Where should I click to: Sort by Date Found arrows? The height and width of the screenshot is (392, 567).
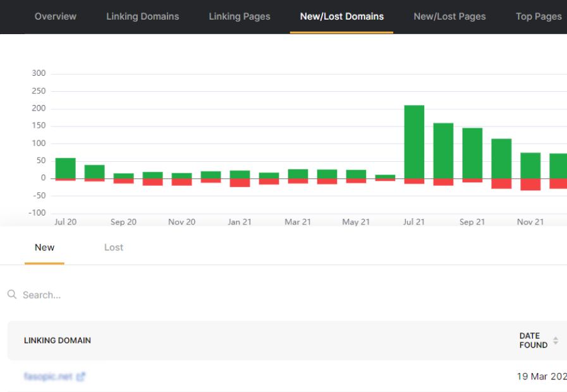(x=556, y=340)
